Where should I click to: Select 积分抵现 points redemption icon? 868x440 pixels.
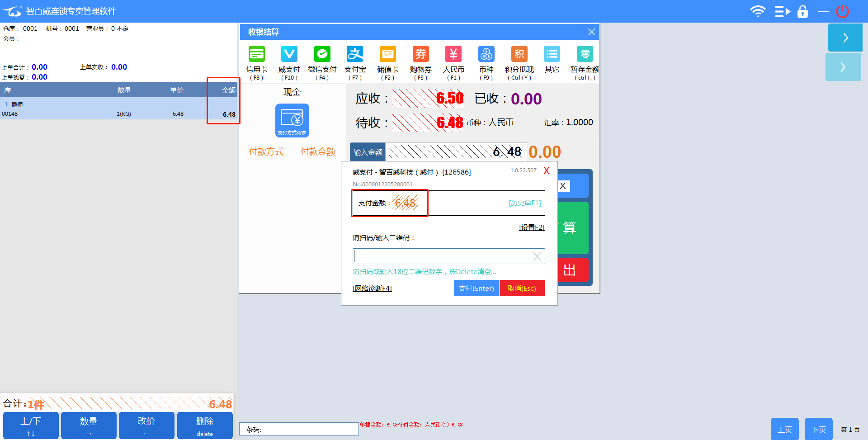[519, 54]
